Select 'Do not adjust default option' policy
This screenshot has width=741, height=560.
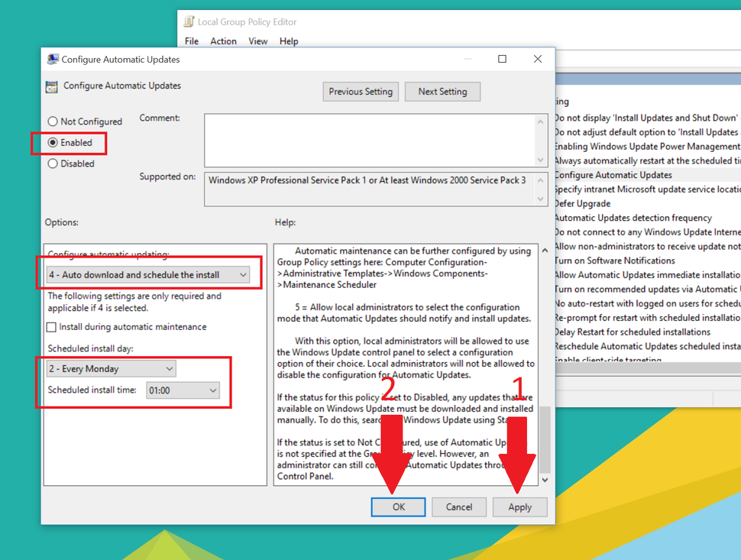pyautogui.click(x=648, y=132)
